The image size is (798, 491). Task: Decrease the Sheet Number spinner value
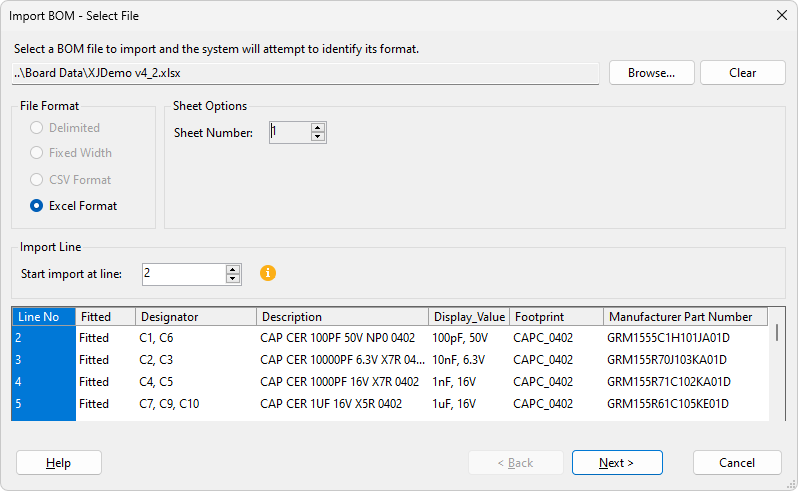(318, 137)
